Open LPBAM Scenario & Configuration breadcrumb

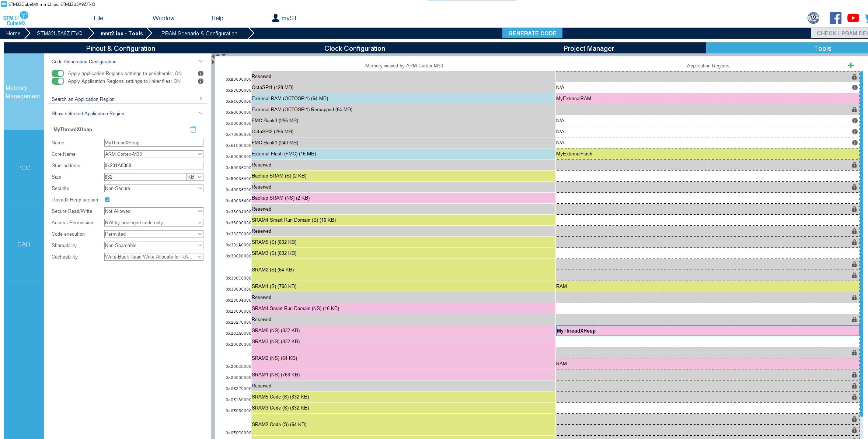coord(198,33)
